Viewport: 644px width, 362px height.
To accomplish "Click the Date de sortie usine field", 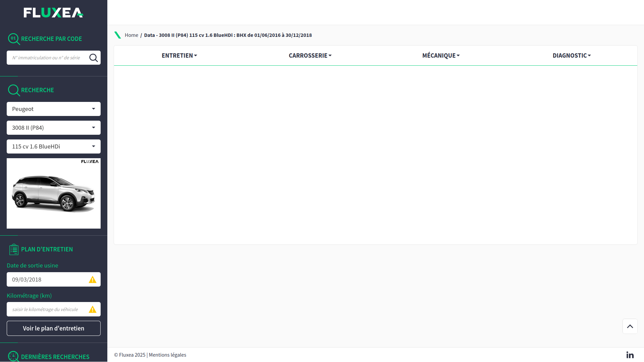I will (x=54, y=280).
